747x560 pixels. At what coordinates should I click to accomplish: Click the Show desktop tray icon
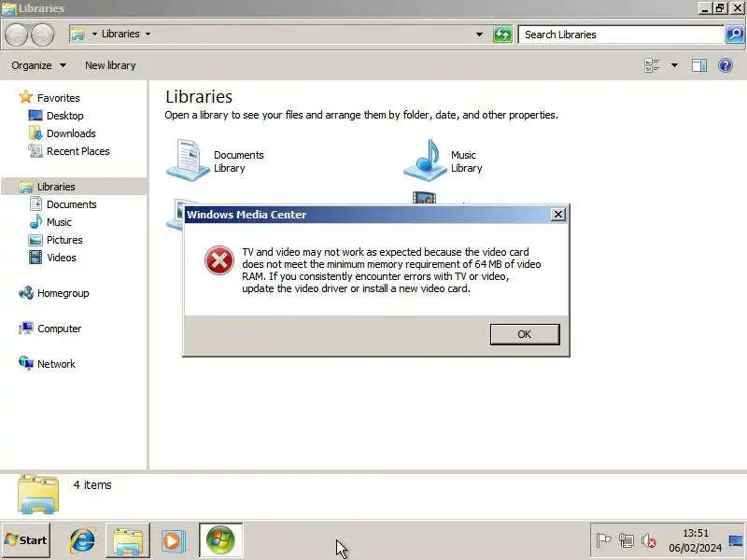coord(736,540)
